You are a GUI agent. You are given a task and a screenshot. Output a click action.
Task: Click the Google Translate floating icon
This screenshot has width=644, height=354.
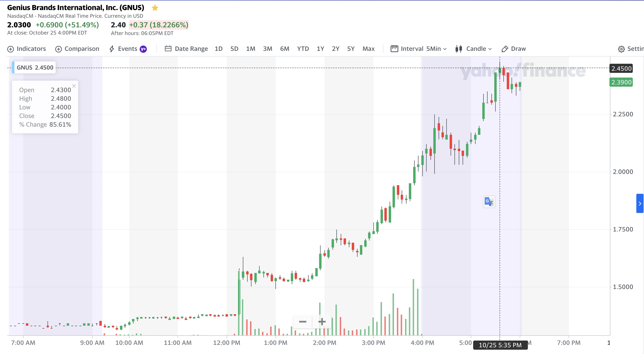pyautogui.click(x=489, y=202)
